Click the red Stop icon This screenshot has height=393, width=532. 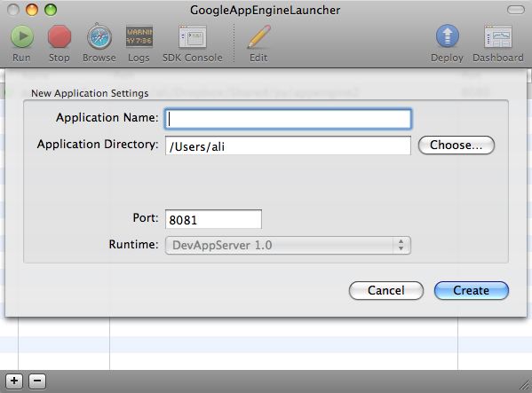[60, 35]
